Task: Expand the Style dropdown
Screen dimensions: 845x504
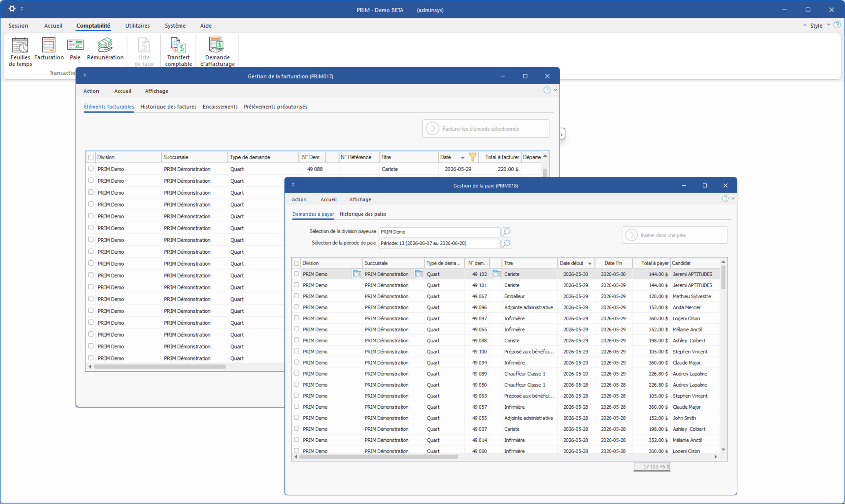Action: pyautogui.click(x=828, y=25)
